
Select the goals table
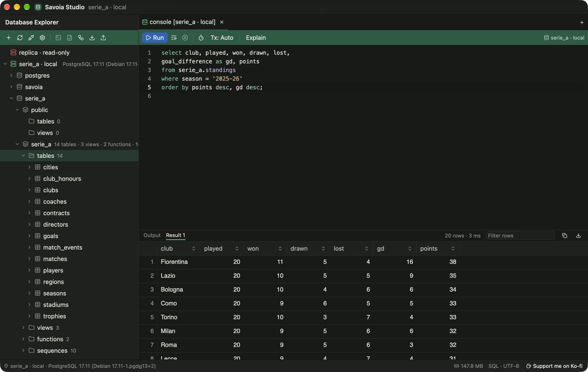69,236
